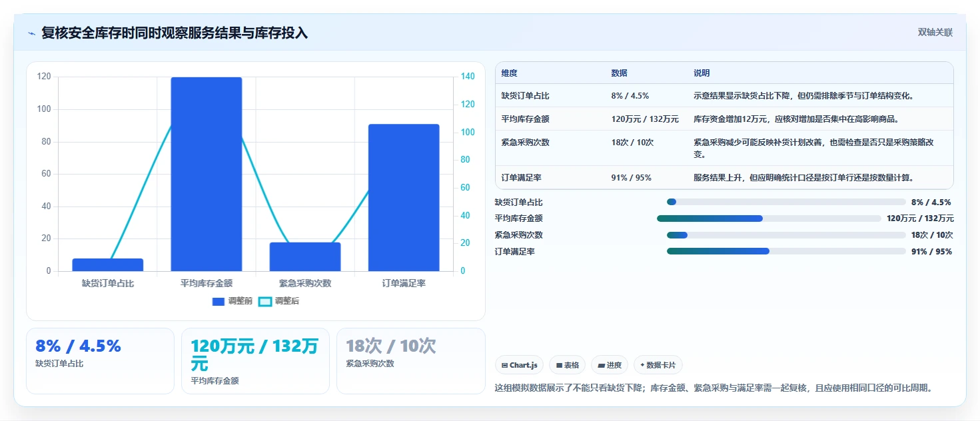This screenshot has width=980, height=421.
Task: Click the 维度 table column header
Action: click(x=510, y=73)
